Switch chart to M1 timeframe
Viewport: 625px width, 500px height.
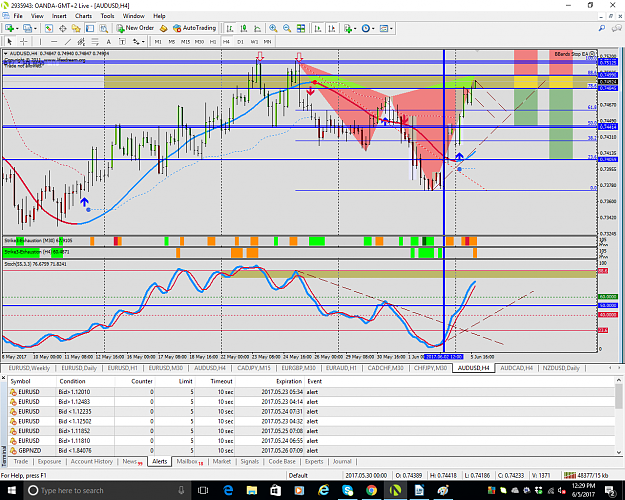point(158,41)
